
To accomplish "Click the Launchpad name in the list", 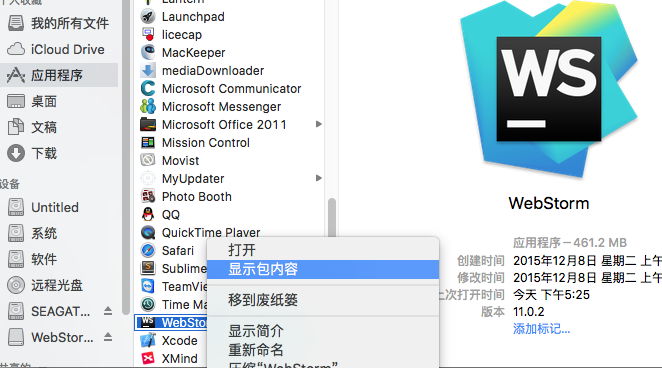I will pyautogui.click(x=193, y=17).
